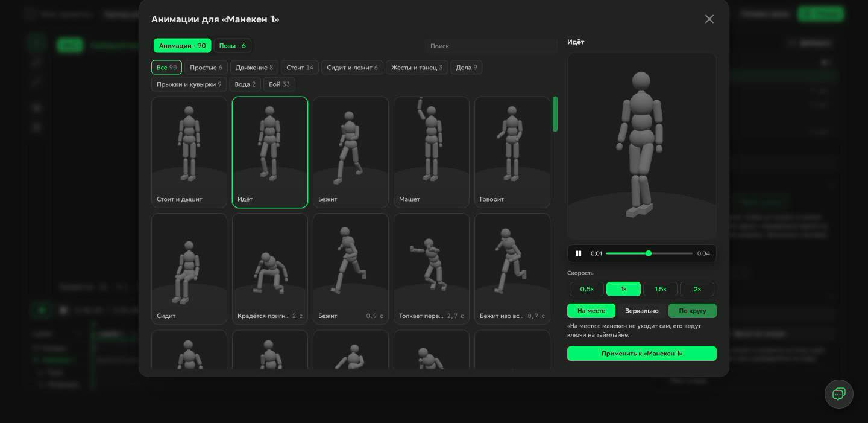Screen dimensions: 868x423
Task: Pick the Бежит card lasting 0,9 с
Action: coord(351,269)
